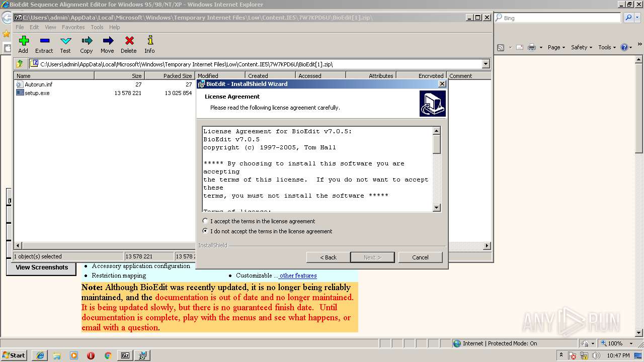Click the Back button in InstallShield wizard
This screenshot has width=644, height=362.
329,257
